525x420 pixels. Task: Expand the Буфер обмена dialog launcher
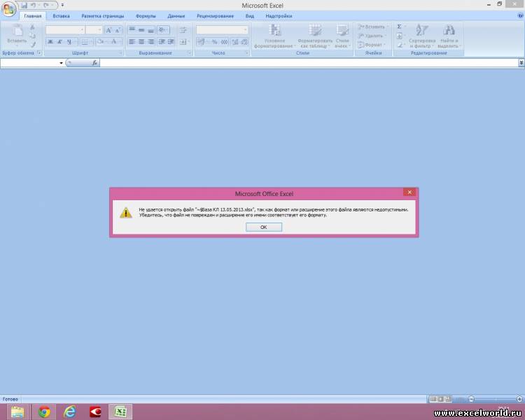pyautogui.click(x=39, y=52)
